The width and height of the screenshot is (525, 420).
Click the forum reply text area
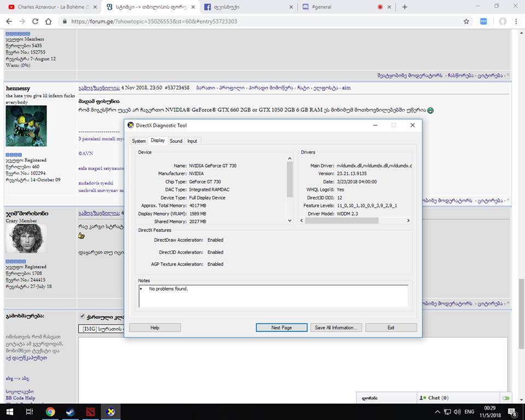click(293, 370)
